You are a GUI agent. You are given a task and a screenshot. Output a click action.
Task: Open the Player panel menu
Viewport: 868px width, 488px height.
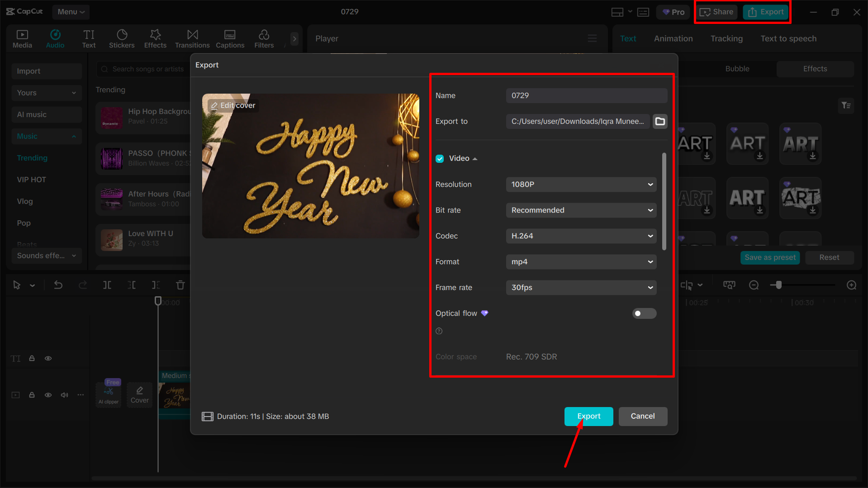coord(592,38)
